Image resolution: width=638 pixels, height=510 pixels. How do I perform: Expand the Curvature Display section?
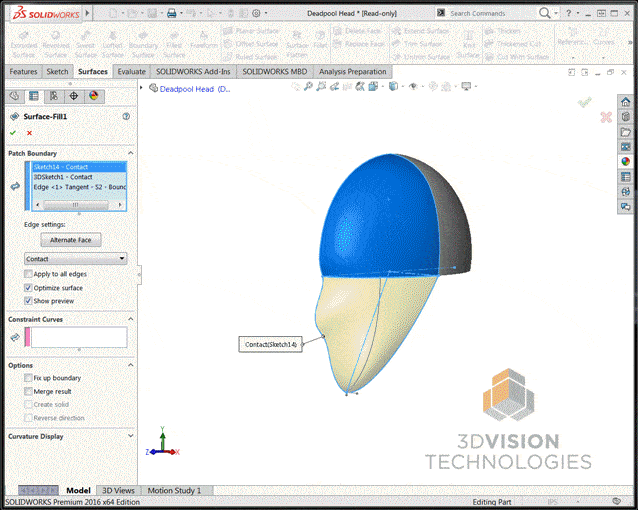pos(131,436)
